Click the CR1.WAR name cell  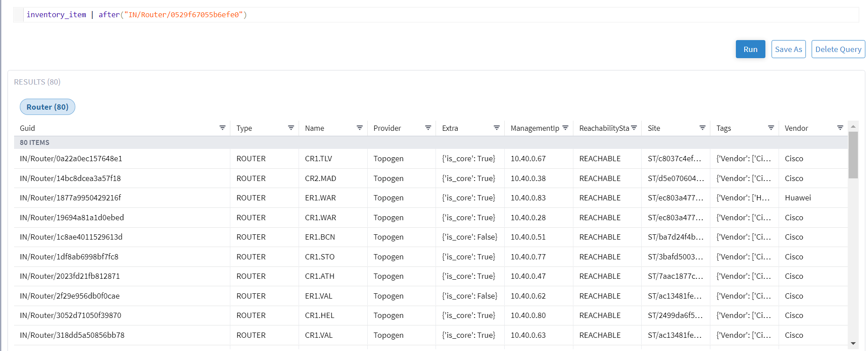coord(321,218)
